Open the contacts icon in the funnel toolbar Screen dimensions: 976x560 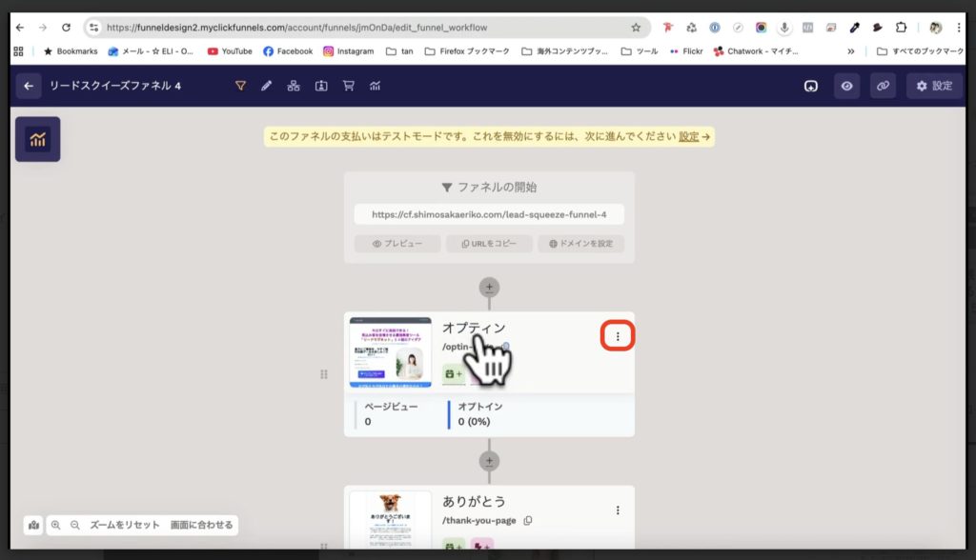(321, 86)
